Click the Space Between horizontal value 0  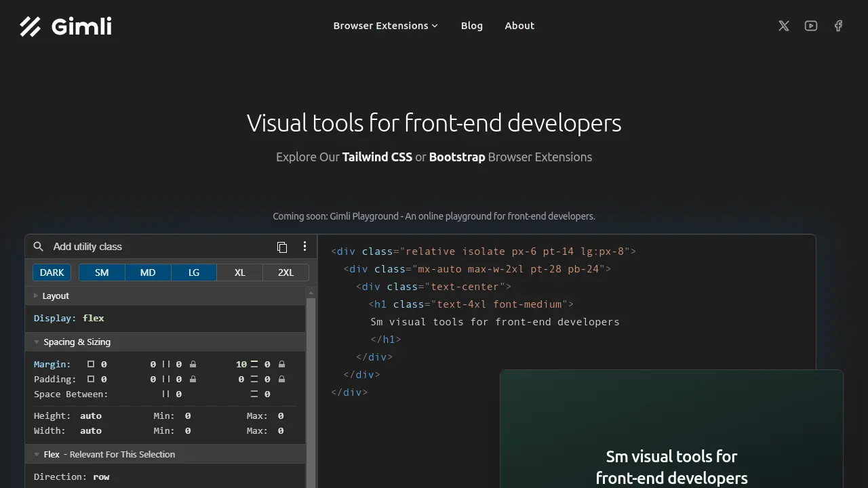click(x=179, y=394)
